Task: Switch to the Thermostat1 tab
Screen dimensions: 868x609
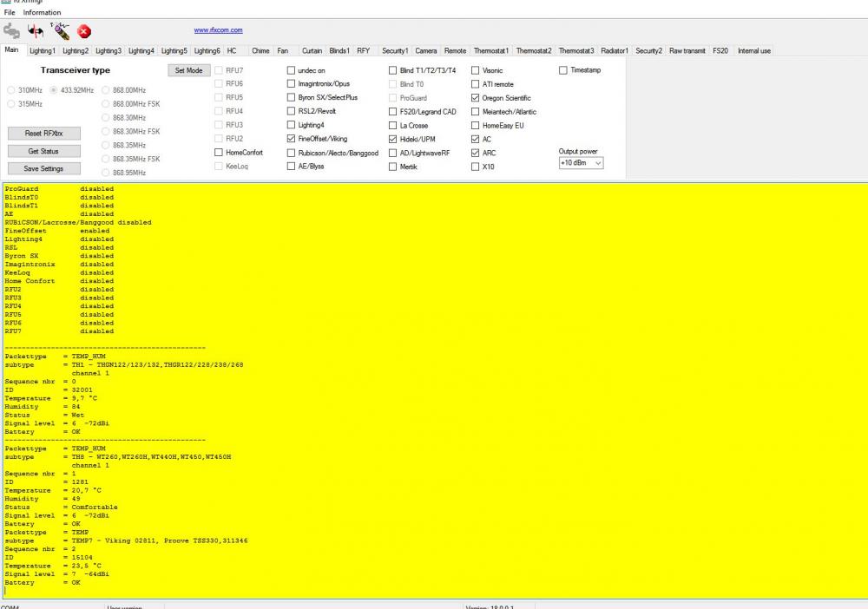Action: pyautogui.click(x=492, y=51)
